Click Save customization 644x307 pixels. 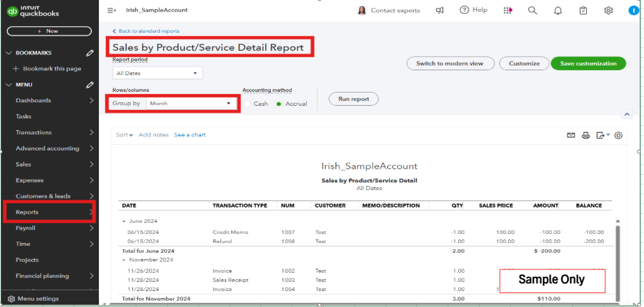(588, 63)
